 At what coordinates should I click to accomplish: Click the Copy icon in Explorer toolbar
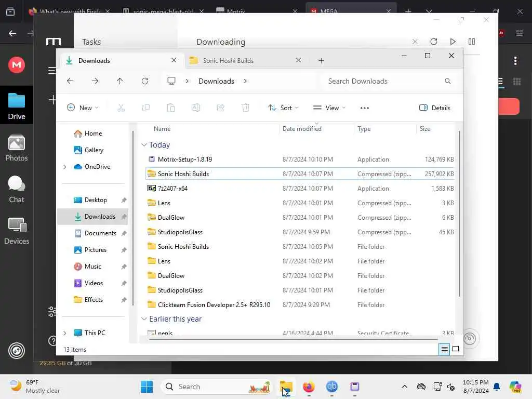pos(146,108)
